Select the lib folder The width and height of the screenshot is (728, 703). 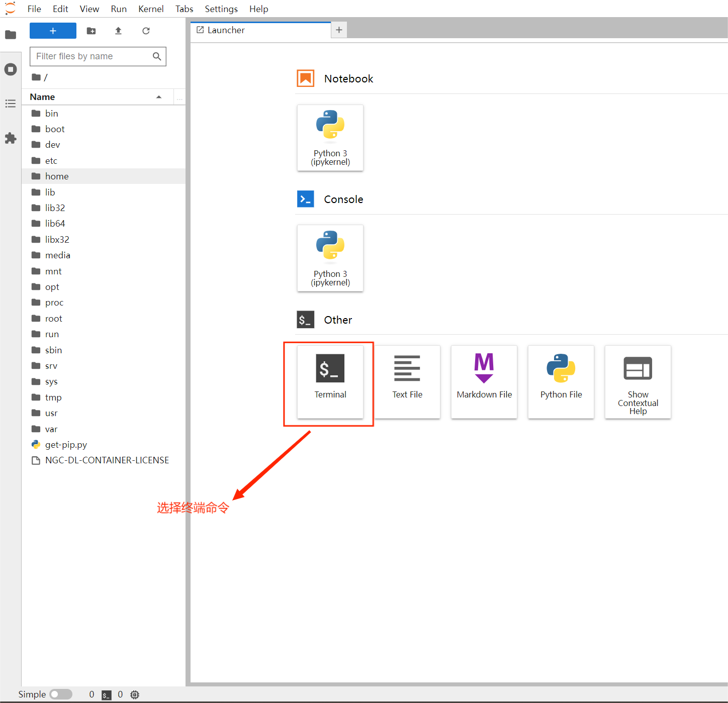click(x=104, y=192)
